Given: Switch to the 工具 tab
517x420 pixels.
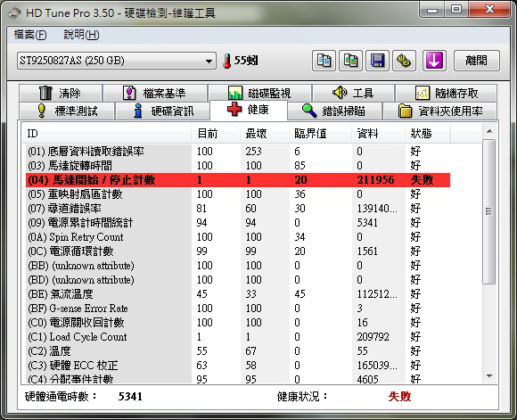Looking at the screenshot, I should click(353, 93).
